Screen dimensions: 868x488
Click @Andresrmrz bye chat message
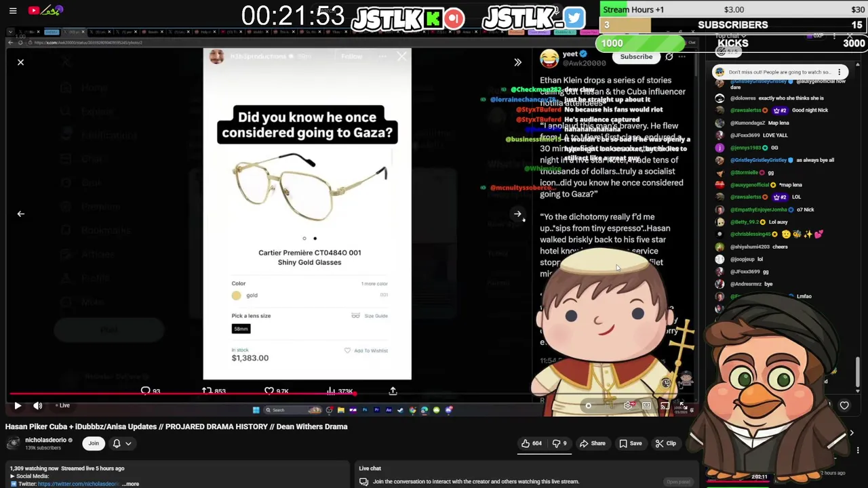tap(744, 284)
